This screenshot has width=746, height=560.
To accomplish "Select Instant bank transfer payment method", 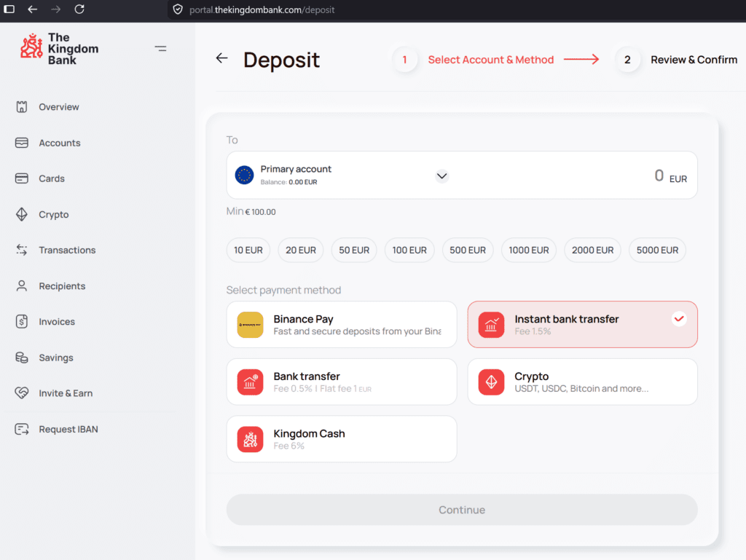I will (x=582, y=325).
